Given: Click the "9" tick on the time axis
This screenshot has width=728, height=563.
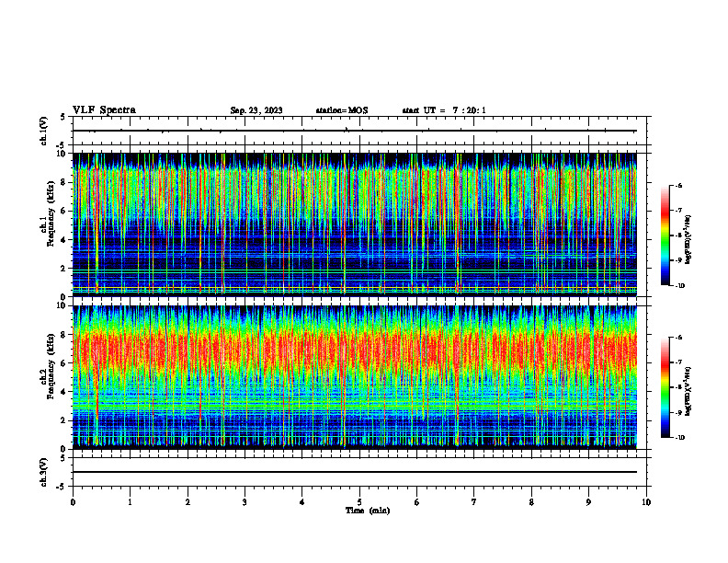Looking at the screenshot, I should click(588, 502).
